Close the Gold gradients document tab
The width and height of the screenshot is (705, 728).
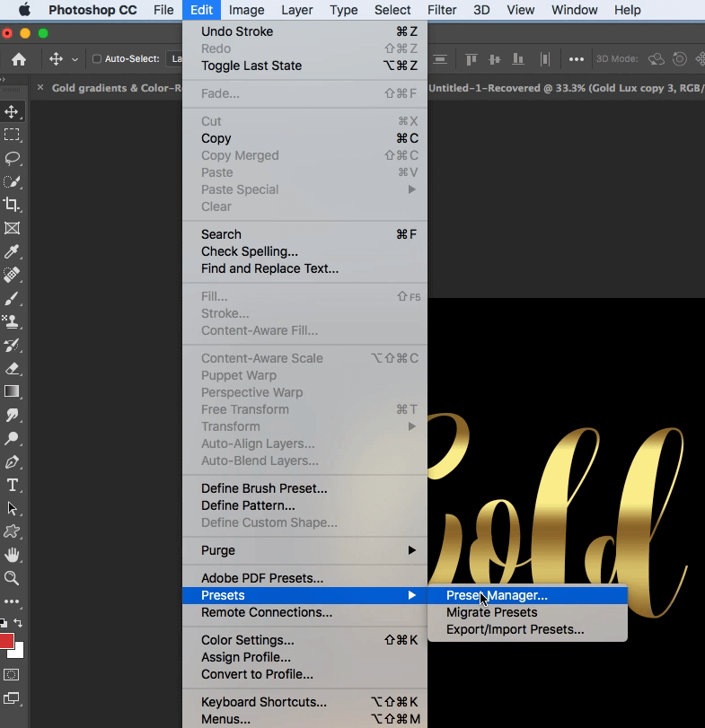coord(40,87)
